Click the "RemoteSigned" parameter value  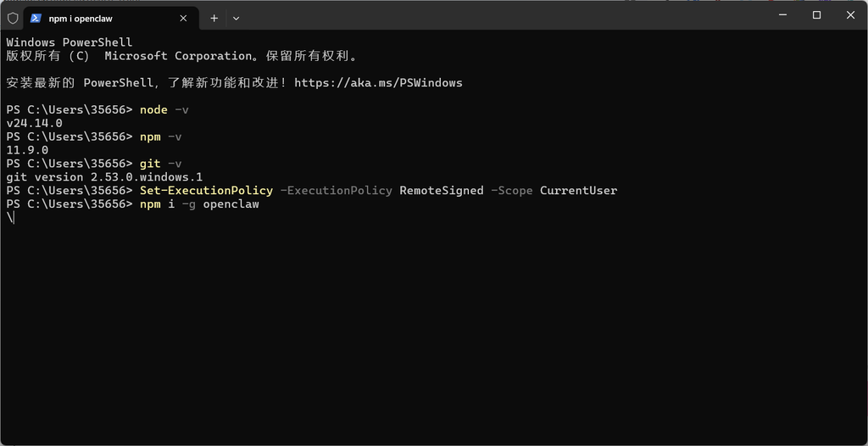(x=441, y=191)
